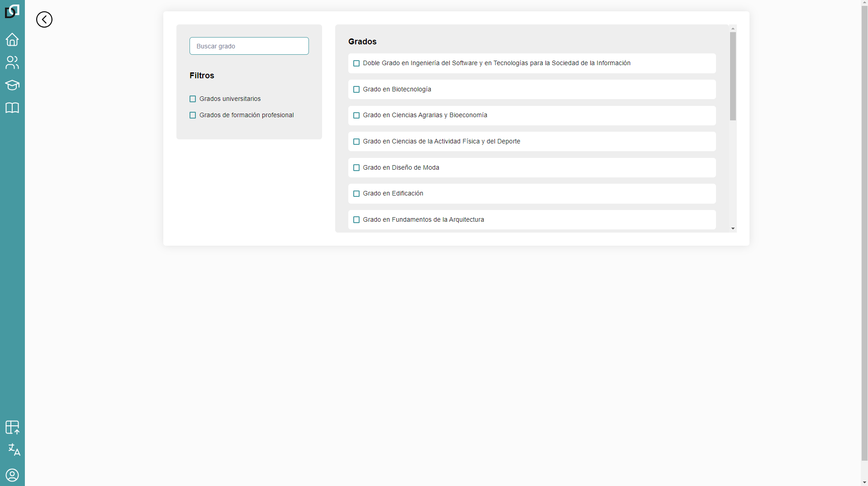Image resolution: width=868 pixels, height=486 pixels.
Task: Click the table import icon in sidebar
Action: tap(12, 427)
